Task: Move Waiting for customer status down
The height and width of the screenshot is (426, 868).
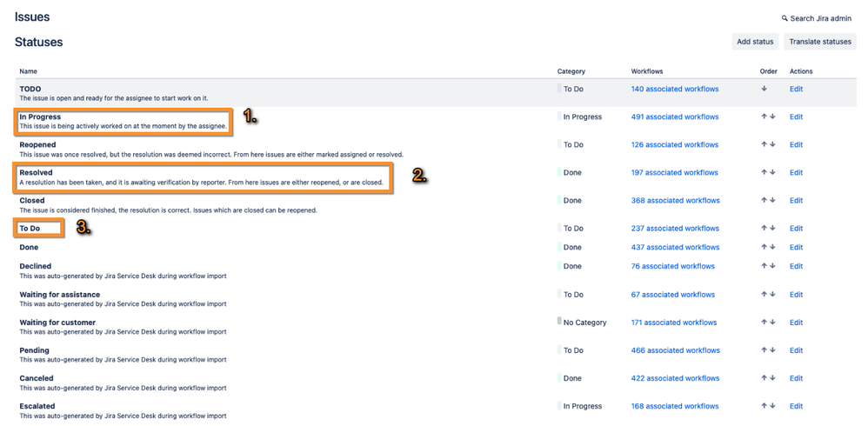Action: pyautogui.click(x=772, y=322)
